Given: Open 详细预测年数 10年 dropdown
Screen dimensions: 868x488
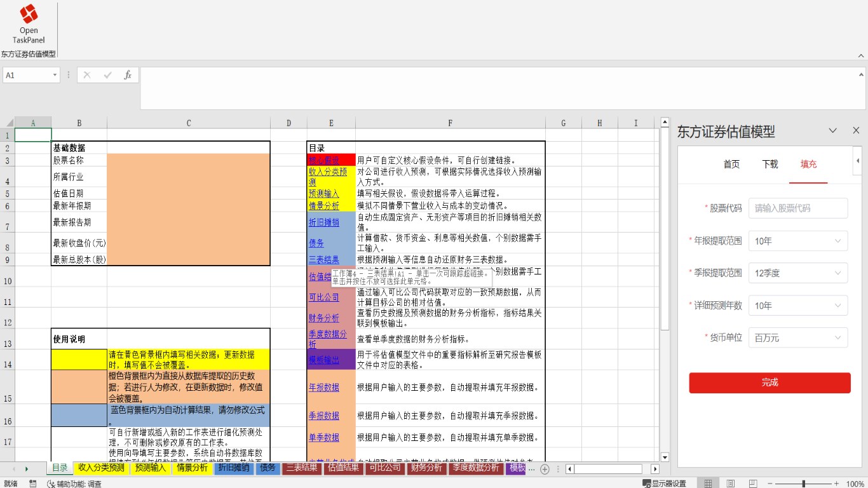Looking at the screenshot, I should pos(798,306).
